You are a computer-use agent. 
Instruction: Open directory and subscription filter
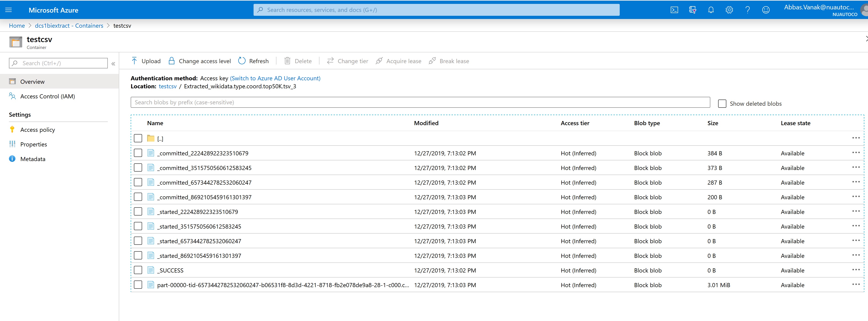tap(693, 9)
